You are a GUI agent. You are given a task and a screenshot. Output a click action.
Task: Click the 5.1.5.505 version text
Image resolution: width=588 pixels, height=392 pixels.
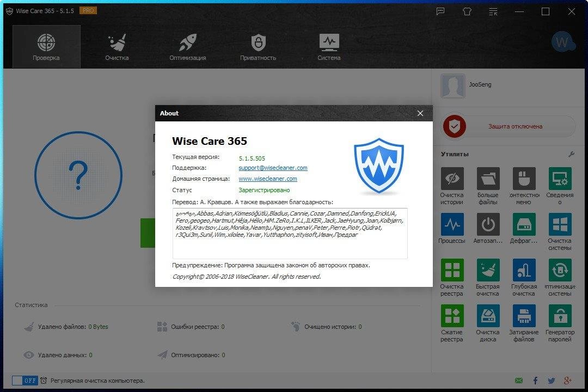pos(252,158)
